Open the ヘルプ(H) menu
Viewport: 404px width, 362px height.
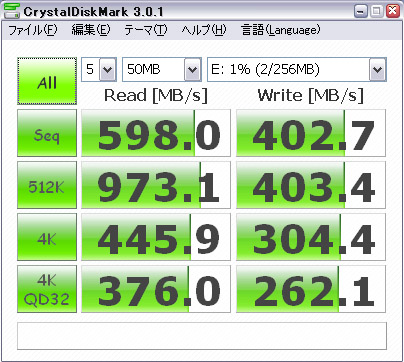[204, 30]
